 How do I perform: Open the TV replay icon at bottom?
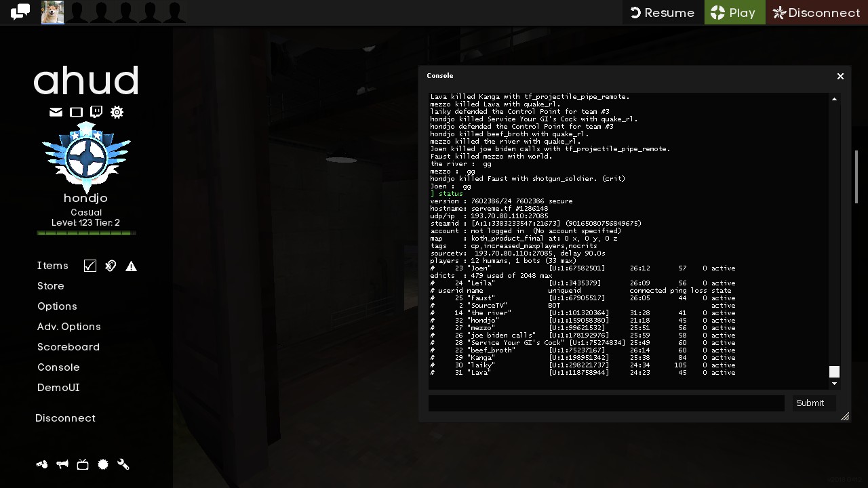83,464
